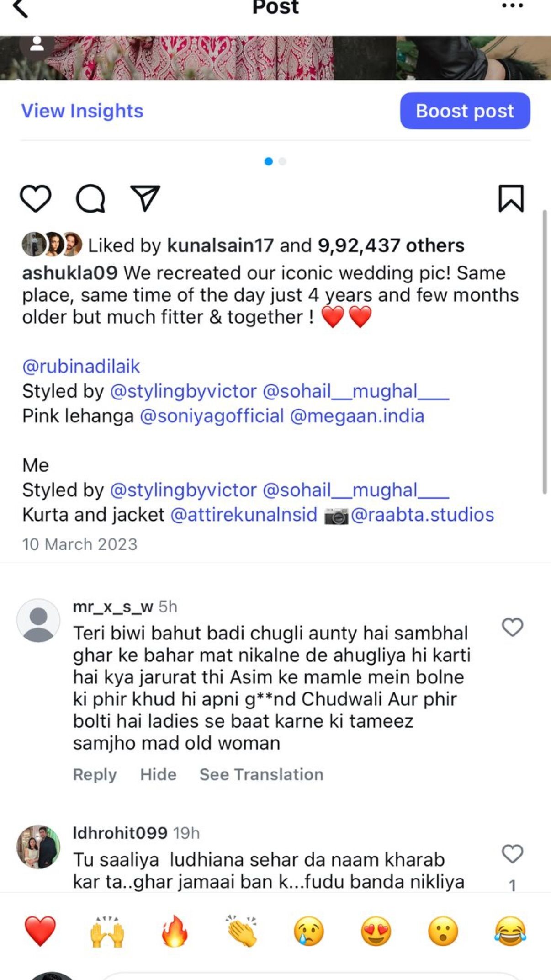This screenshot has width=551, height=980.
Task: Save post with bookmark icon
Action: click(511, 198)
